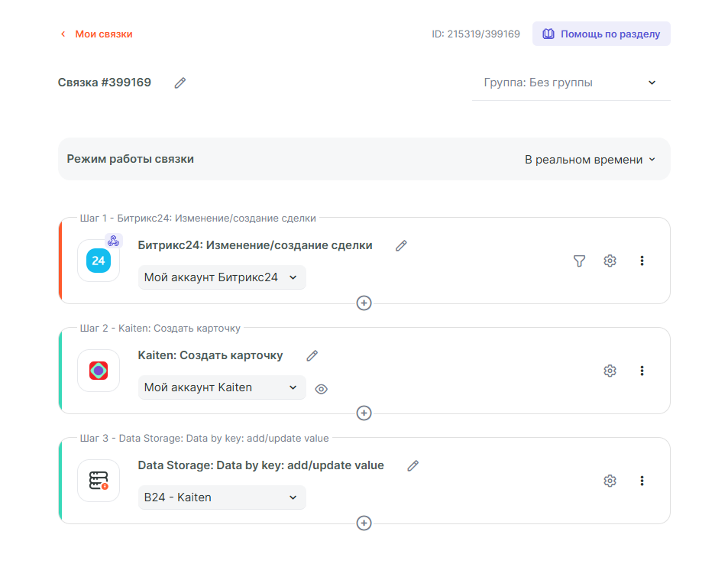Screen dimensions: 728x567
Task: Click the webhook badge on Bitrix24 icon
Action: click(x=113, y=241)
